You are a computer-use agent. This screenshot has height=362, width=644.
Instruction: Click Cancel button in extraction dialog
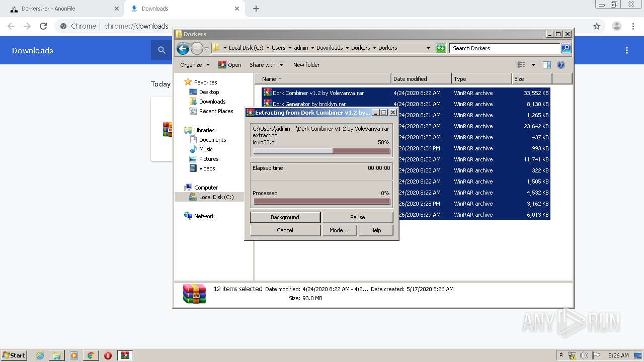[285, 230]
